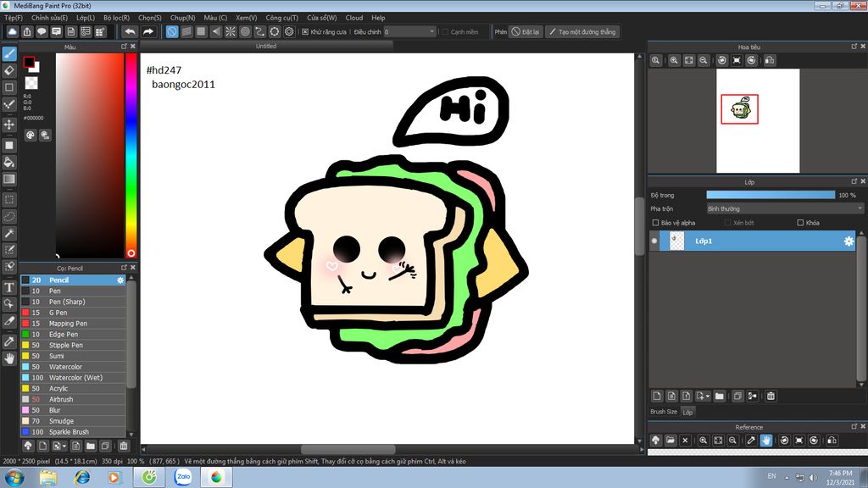The width and height of the screenshot is (868, 488).
Task: Select the Watercolor (Wet) brush
Action: click(x=73, y=378)
